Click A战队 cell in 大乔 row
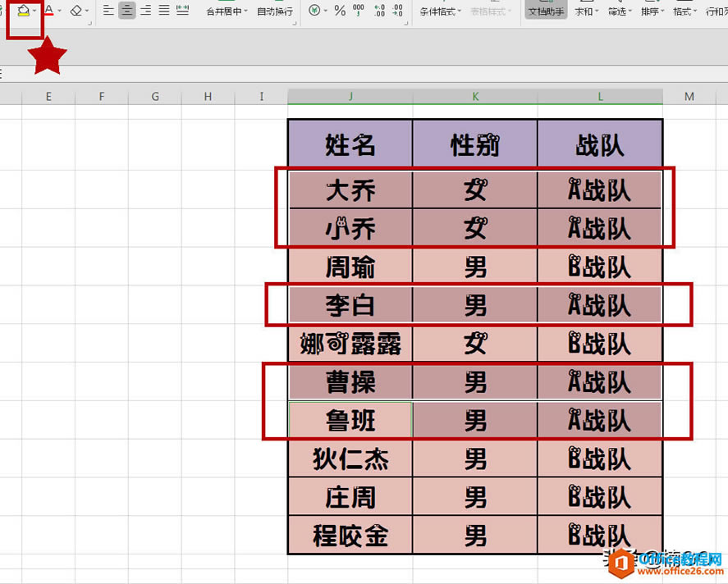This screenshot has height=584, width=728. pos(600,189)
